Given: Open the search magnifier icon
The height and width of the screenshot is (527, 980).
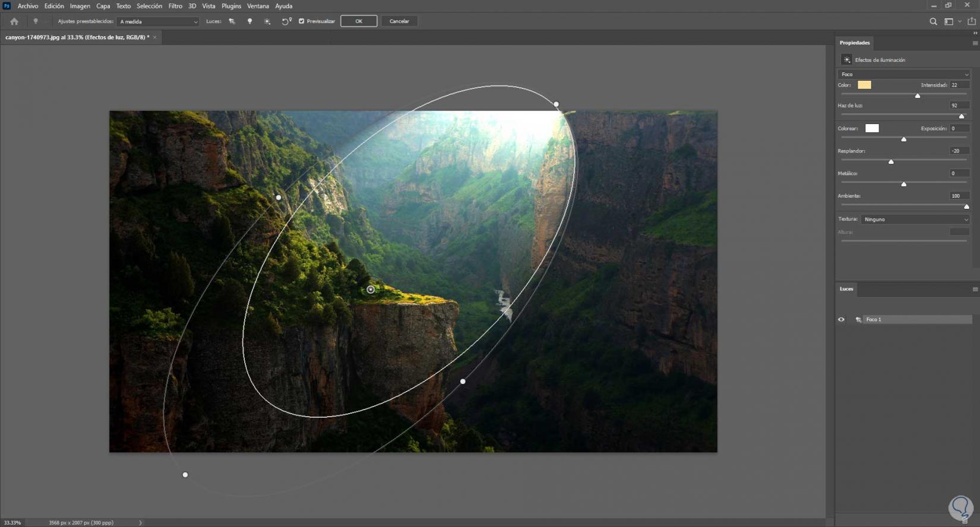Looking at the screenshot, I should coord(933,21).
